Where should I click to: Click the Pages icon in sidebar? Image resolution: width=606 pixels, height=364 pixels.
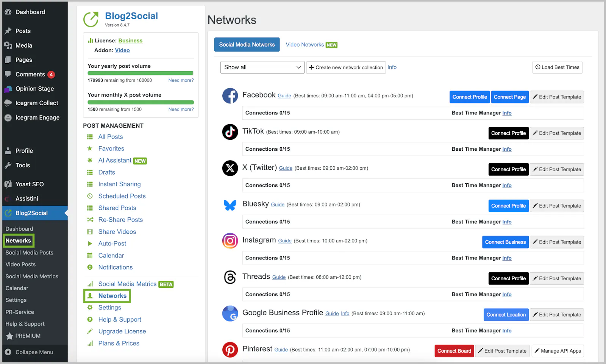[8, 60]
